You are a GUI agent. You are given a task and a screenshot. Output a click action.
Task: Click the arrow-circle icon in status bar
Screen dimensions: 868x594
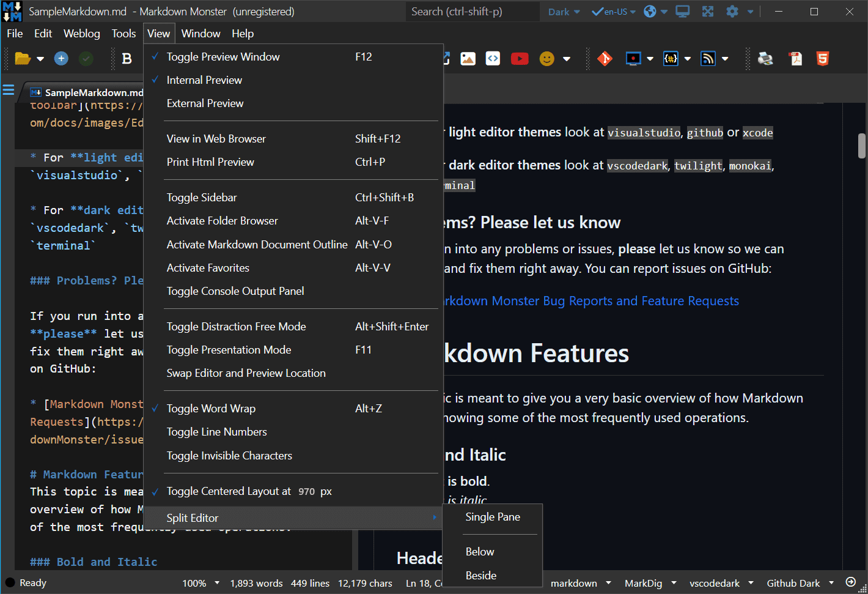coord(850,582)
